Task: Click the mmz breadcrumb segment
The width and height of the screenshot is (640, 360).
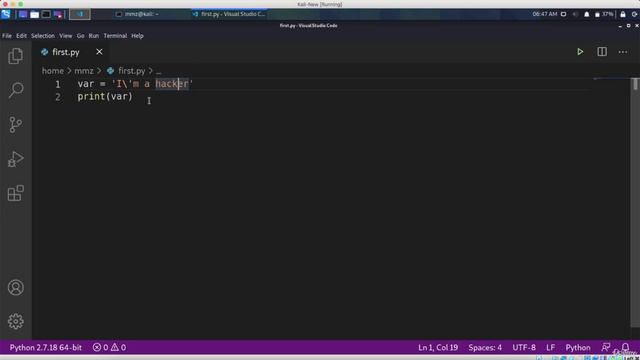Action: (84, 71)
